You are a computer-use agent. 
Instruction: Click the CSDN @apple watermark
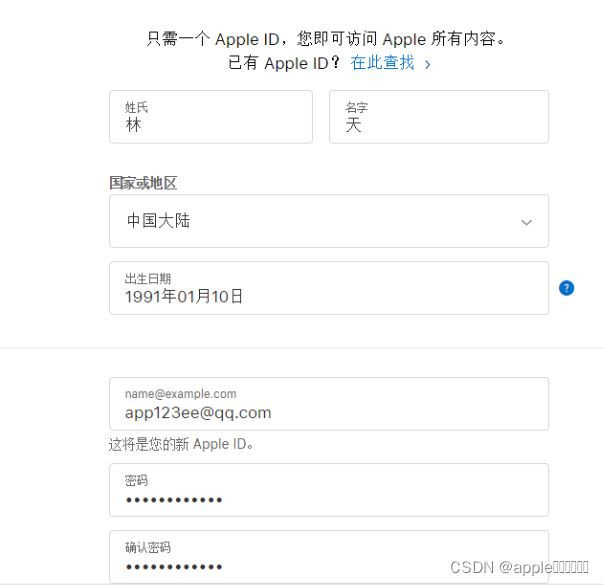pos(519,567)
